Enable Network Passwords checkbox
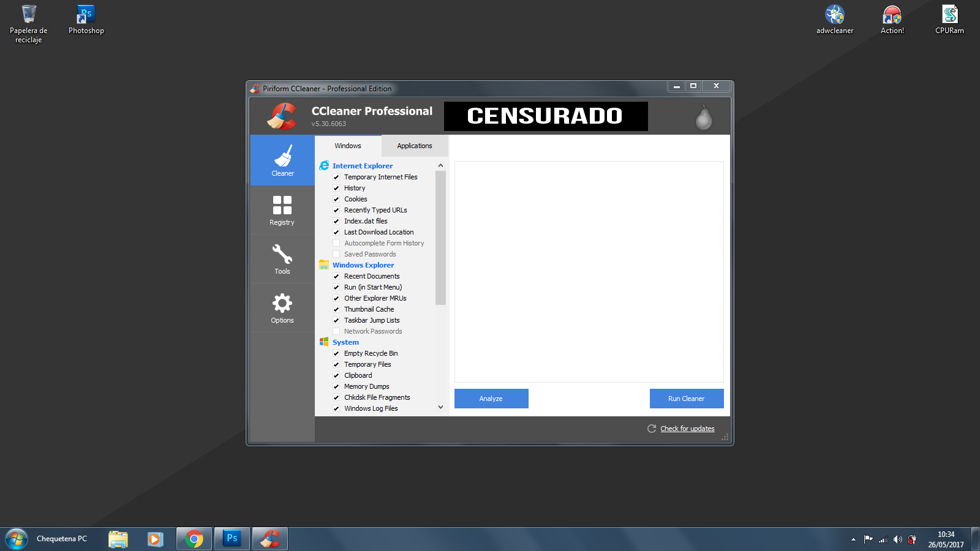Image resolution: width=980 pixels, height=551 pixels. (336, 331)
